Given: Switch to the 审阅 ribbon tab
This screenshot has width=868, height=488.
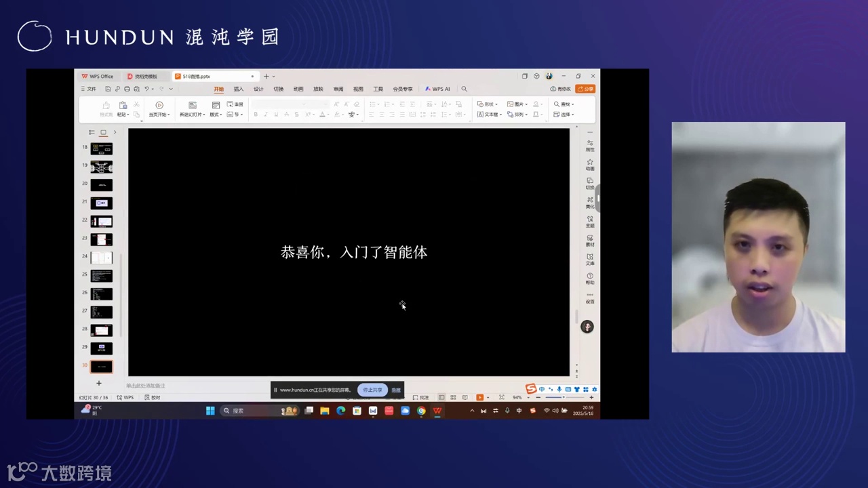Looking at the screenshot, I should pos(338,89).
